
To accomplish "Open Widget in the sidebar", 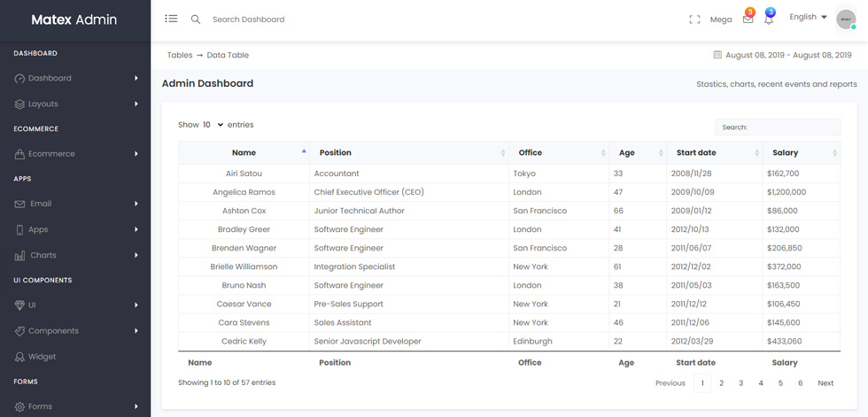I will pos(43,357).
